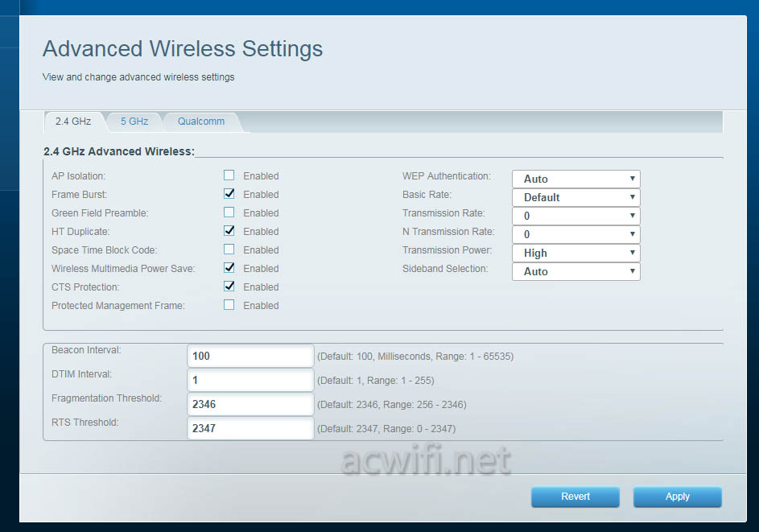
Task: Click the 'Beacon Interval:' label
Action: point(86,350)
